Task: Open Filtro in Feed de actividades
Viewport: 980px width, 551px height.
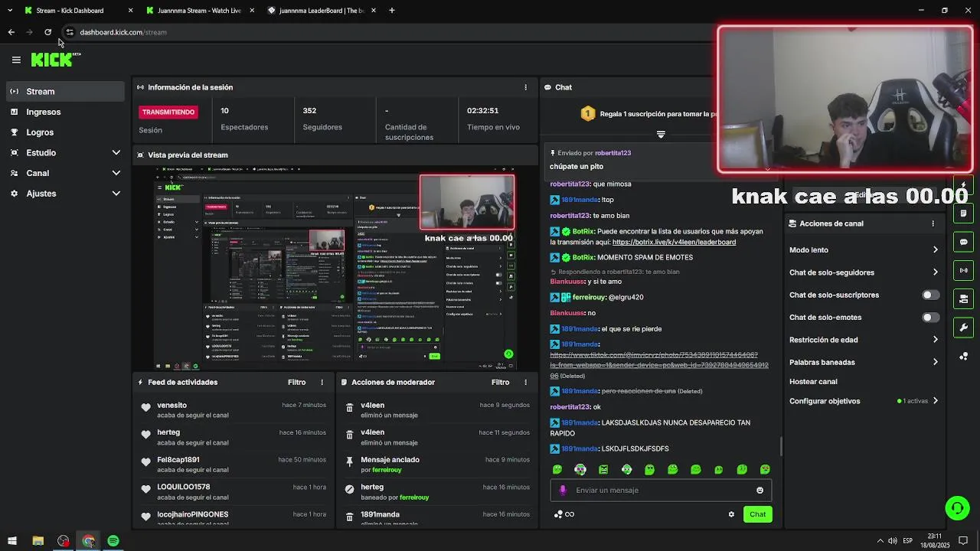Action: pyautogui.click(x=296, y=382)
